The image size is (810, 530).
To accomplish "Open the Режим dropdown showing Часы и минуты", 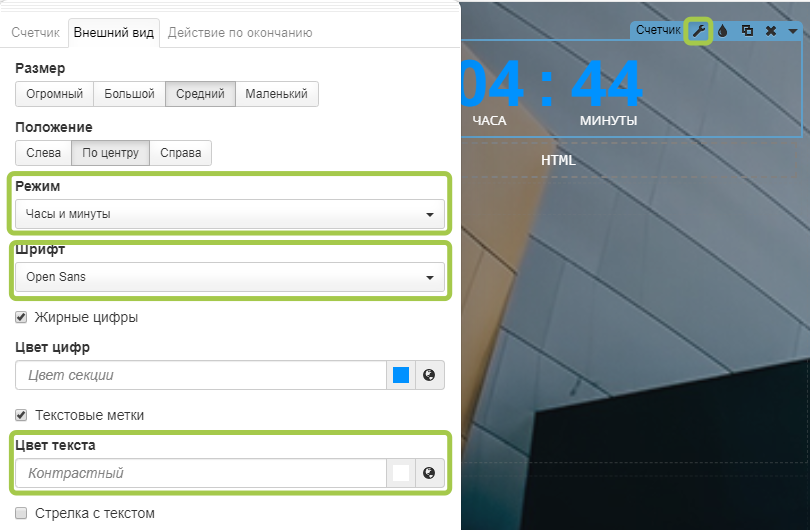I will (x=230, y=214).
